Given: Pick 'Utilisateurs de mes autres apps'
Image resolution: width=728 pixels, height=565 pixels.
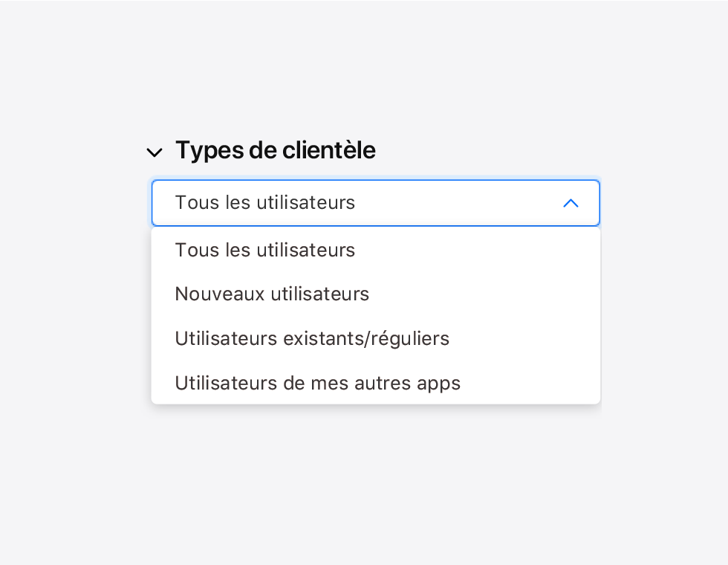Looking at the screenshot, I should pos(317,384).
